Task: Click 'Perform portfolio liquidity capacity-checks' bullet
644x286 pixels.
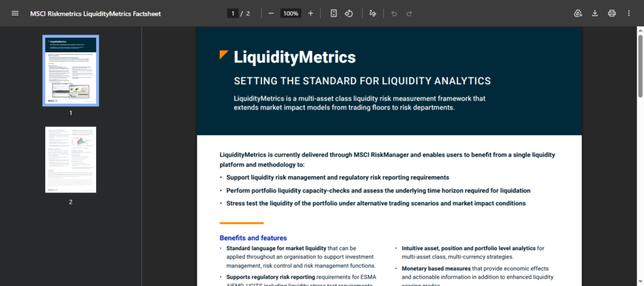Action: click(x=378, y=191)
